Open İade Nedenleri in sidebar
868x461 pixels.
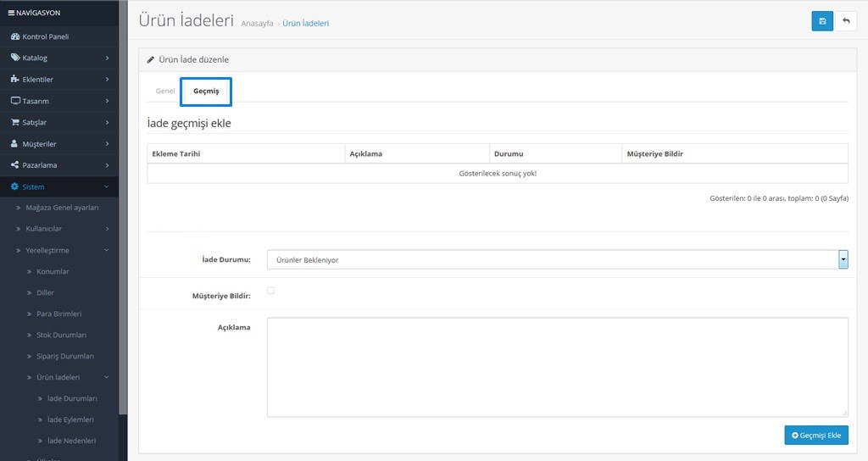click(x=71, y=441)
